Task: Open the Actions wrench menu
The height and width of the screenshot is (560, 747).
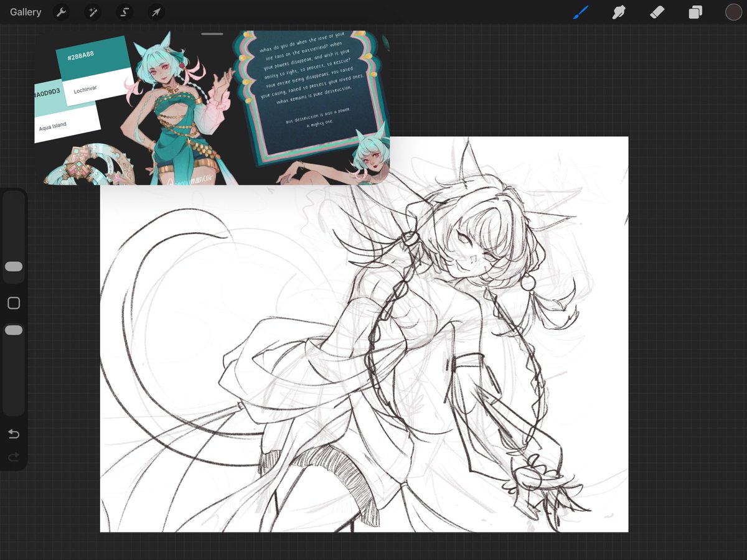Action: pyautogui.click(x=60, y=12)
